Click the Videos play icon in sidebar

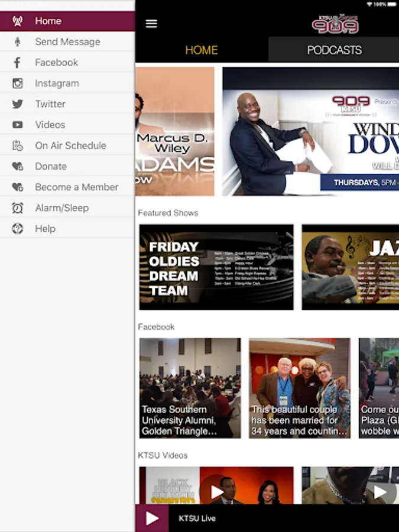click(x=18, y=125)
